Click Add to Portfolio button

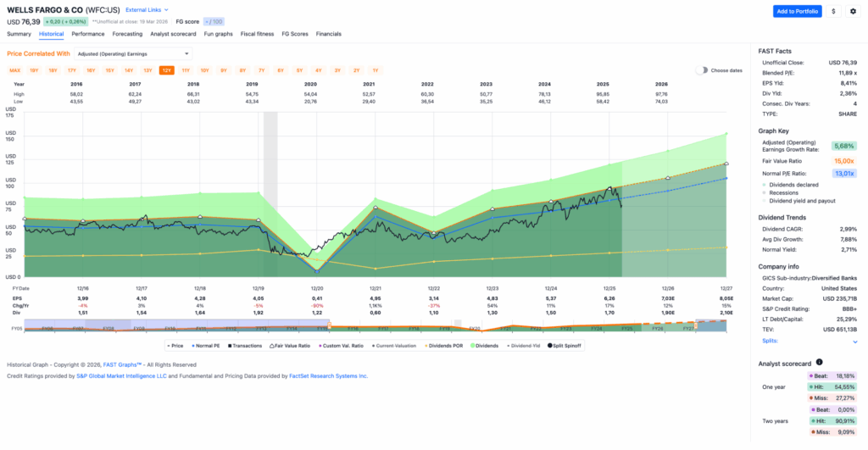[x=797, y=11]
